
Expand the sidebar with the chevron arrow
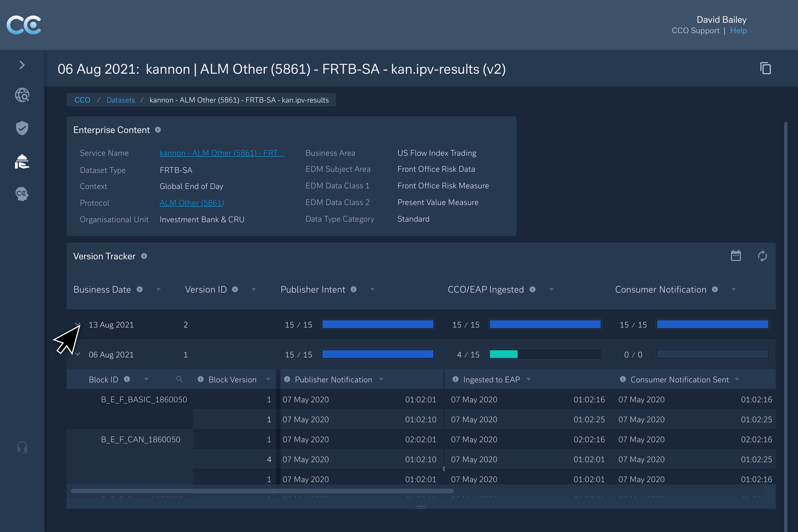[22, 65]
